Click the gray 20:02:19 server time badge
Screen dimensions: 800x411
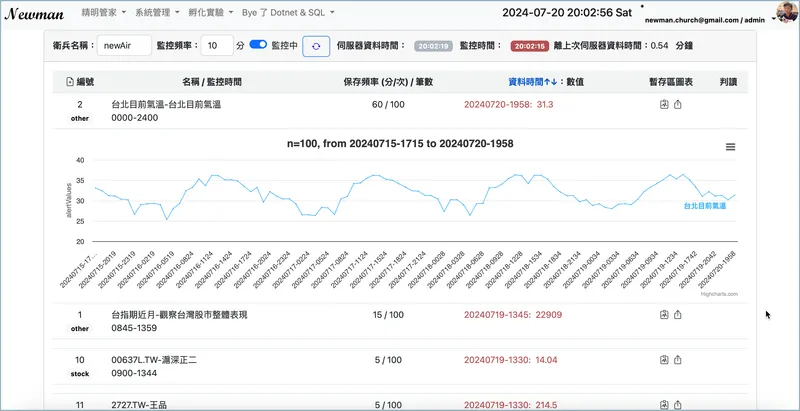click(433, 46)
